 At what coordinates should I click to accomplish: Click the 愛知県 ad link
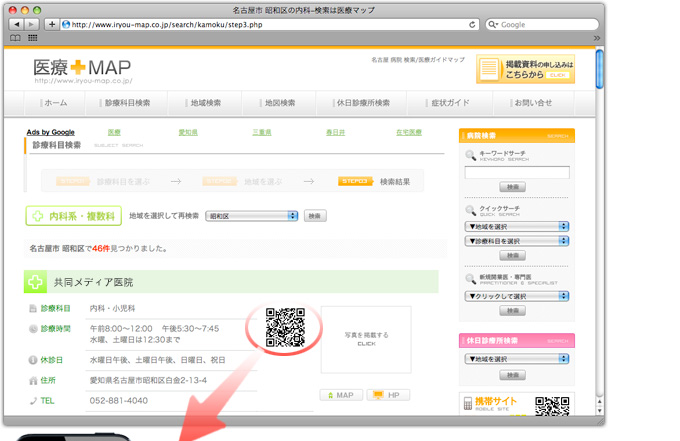(x=188, y=132)
